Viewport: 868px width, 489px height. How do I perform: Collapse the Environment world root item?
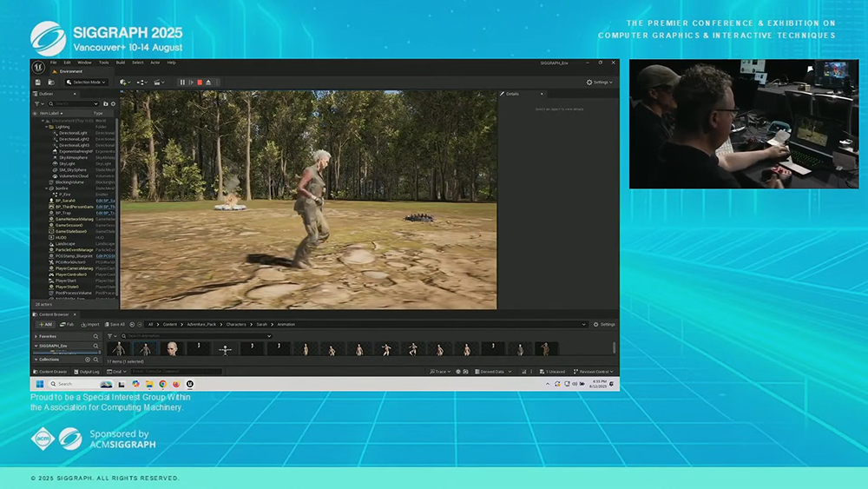[43, 120]
